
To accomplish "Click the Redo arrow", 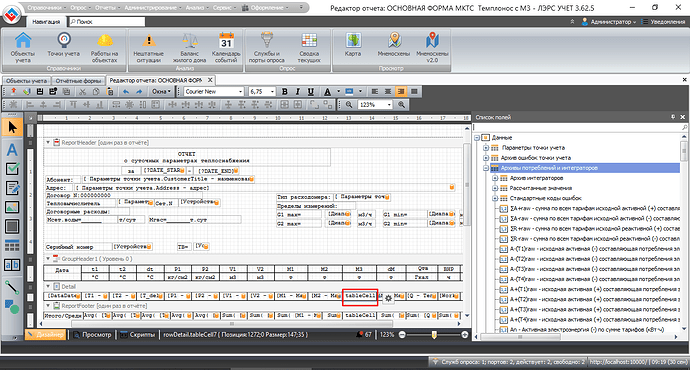I will tap(139, 92).
